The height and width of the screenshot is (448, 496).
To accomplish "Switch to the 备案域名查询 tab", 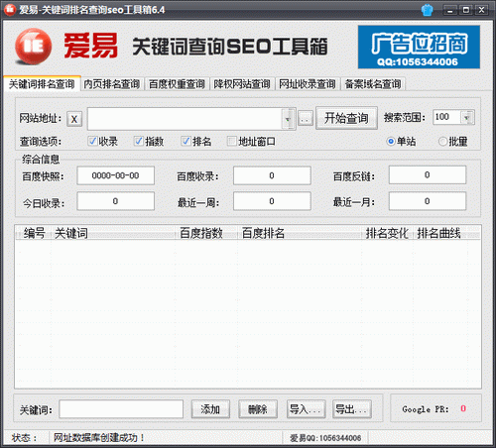I will [x=373, y=84].
